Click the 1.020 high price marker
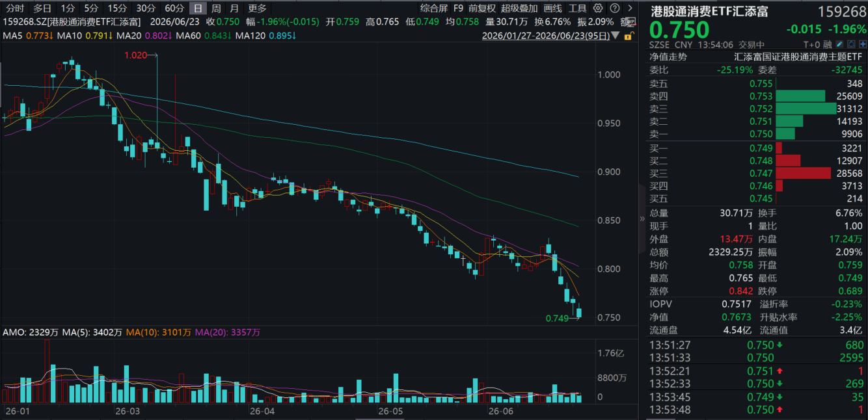Viewport: 868px width, 420px height. pyautogui.click(x=135, y=55)
